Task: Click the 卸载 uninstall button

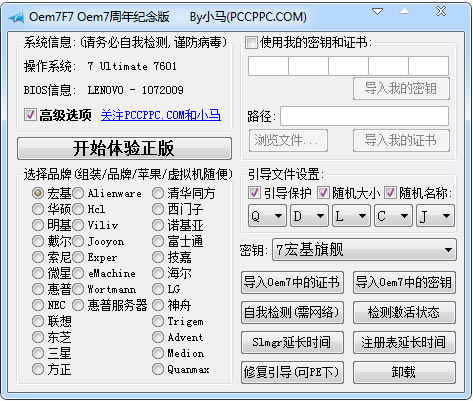Action: click(x=404, y=372)
